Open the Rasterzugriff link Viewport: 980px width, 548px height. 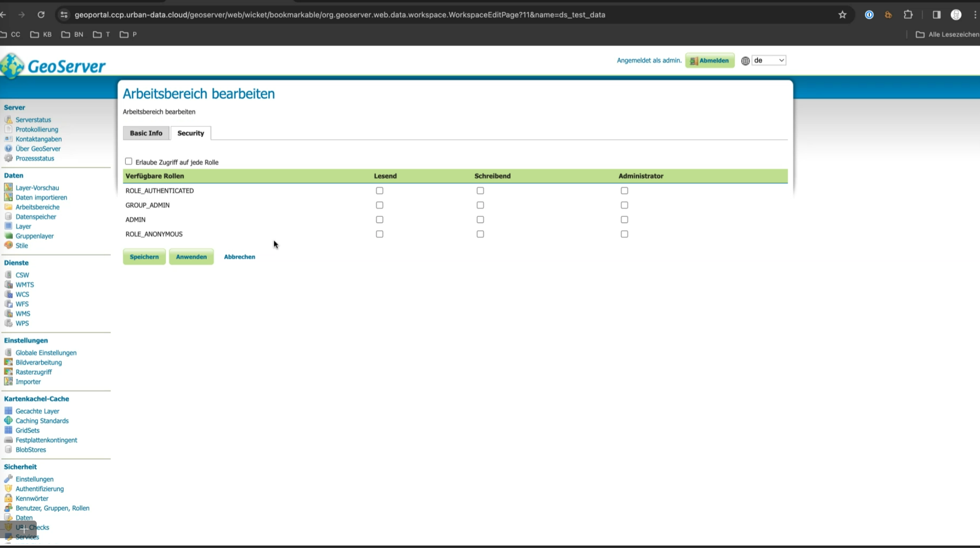tap(34, 372)
